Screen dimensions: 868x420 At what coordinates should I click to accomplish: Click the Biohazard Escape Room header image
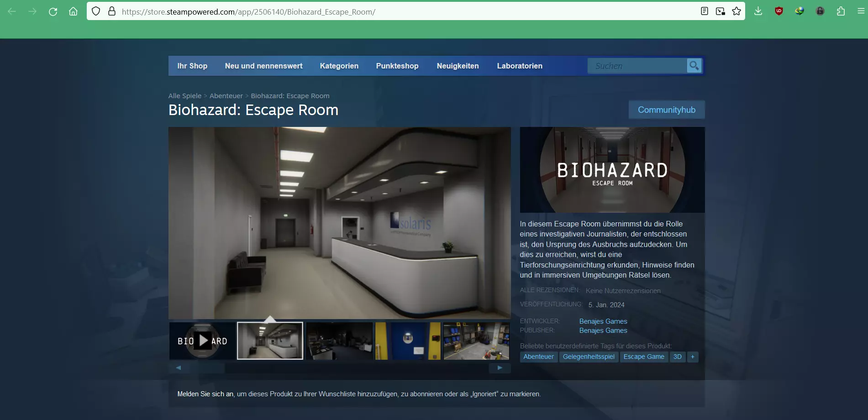612,170
